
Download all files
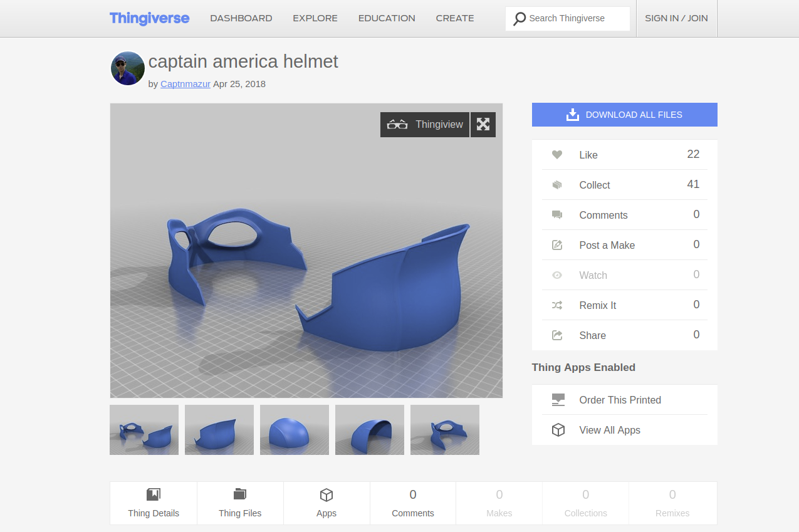[625, 115]
